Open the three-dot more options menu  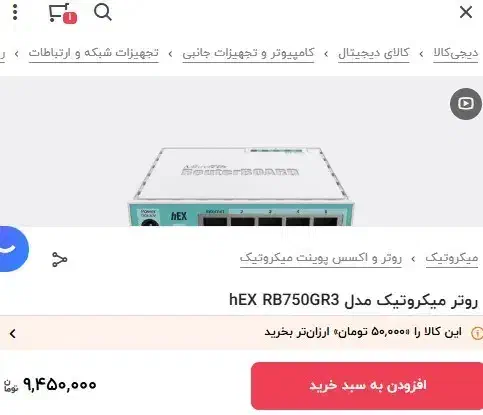15,13
